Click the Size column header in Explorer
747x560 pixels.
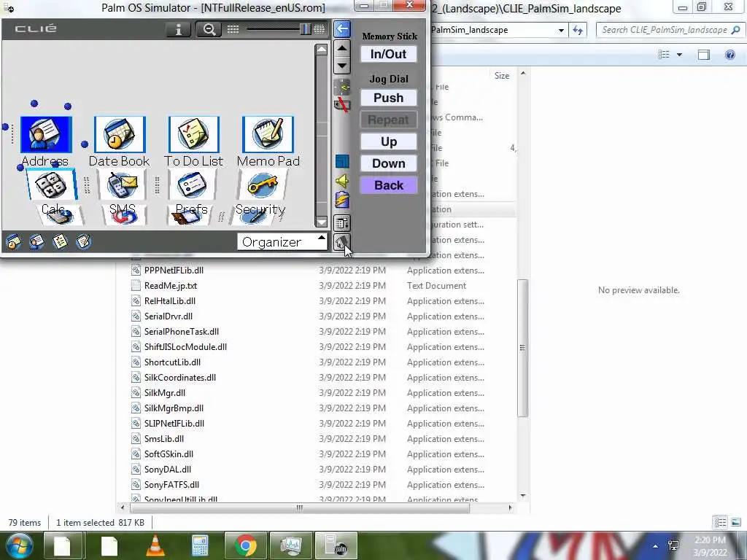tap(502, 76)
